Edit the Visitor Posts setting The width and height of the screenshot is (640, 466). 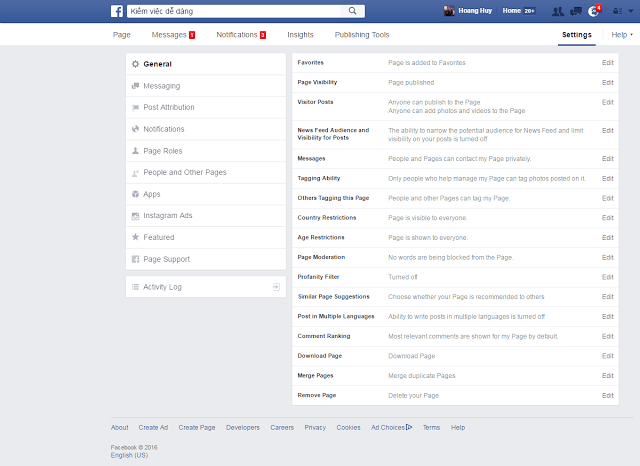point(607,102)
